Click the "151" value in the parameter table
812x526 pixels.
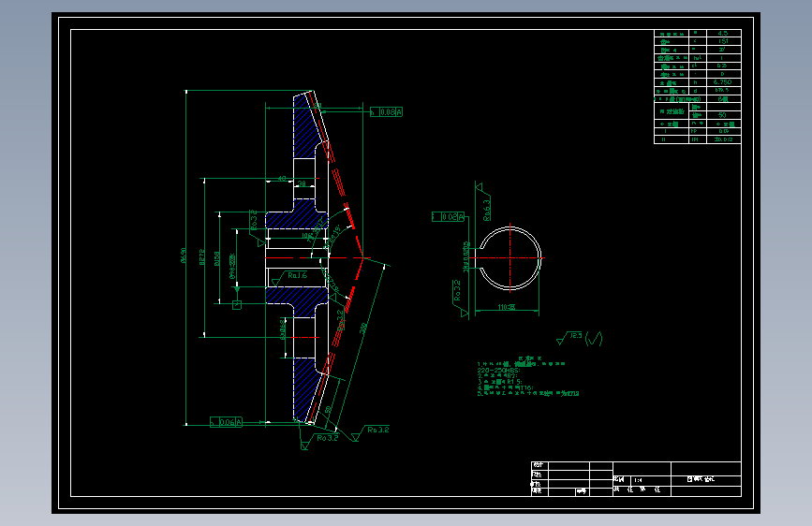(x=723, y=41)
